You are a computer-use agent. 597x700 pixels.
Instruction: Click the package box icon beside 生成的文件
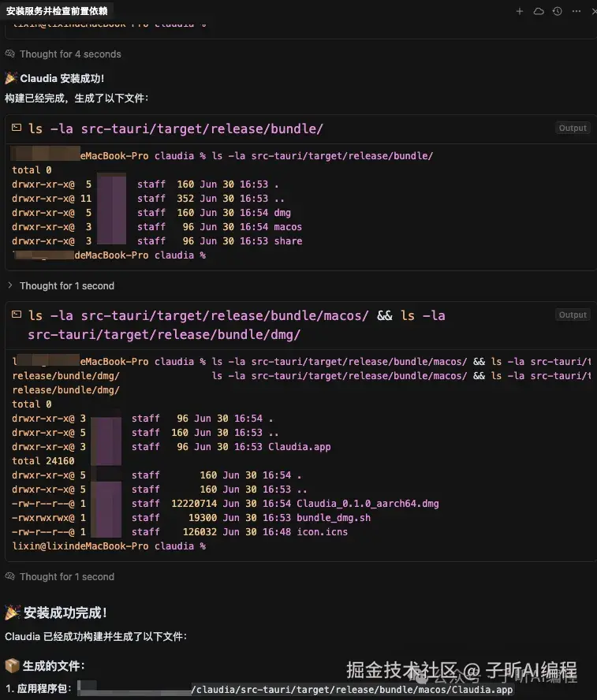(x=12, y=665)
